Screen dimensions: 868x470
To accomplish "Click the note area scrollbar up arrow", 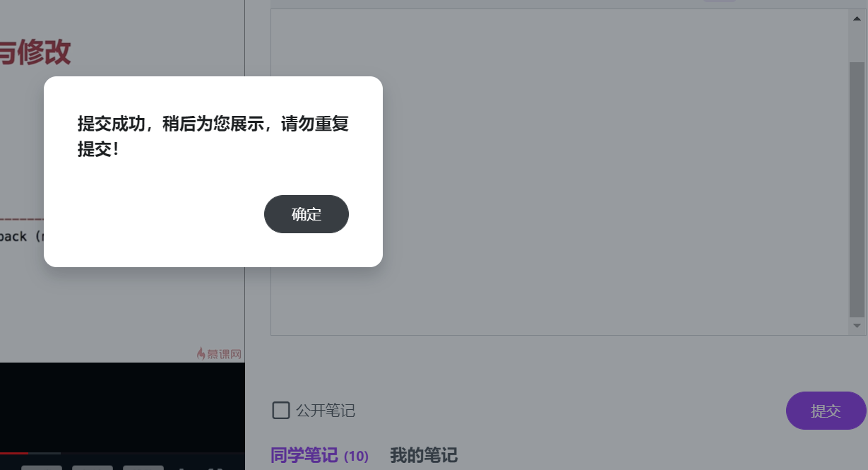I will [x=857, y=18].
